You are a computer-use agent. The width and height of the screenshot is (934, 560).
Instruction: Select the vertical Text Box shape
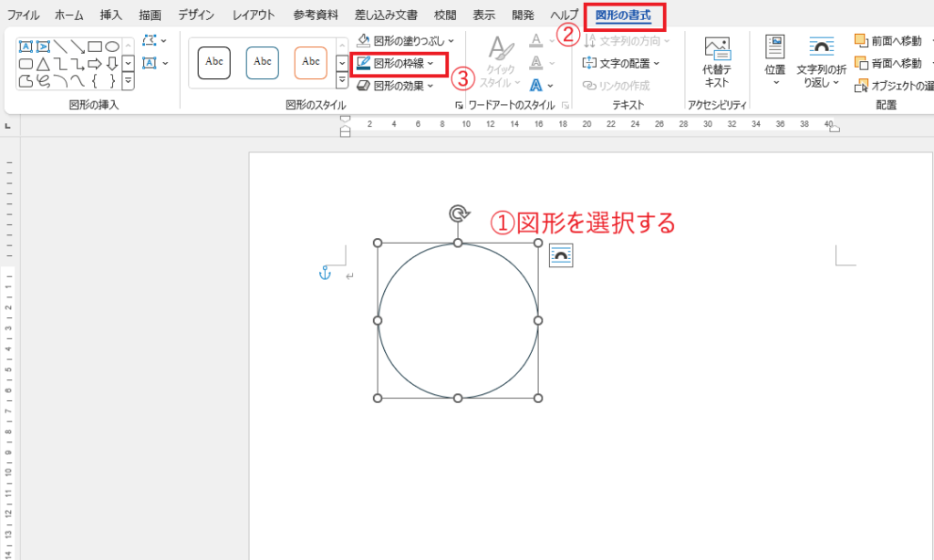point(43,47)
